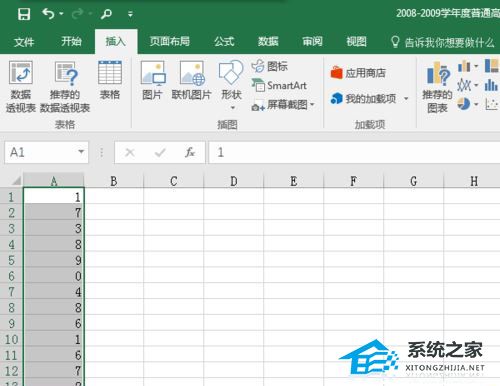Expand the line chart dropdown arrow
The width and height of the screenshot is (500, 386).
[476, 85]
